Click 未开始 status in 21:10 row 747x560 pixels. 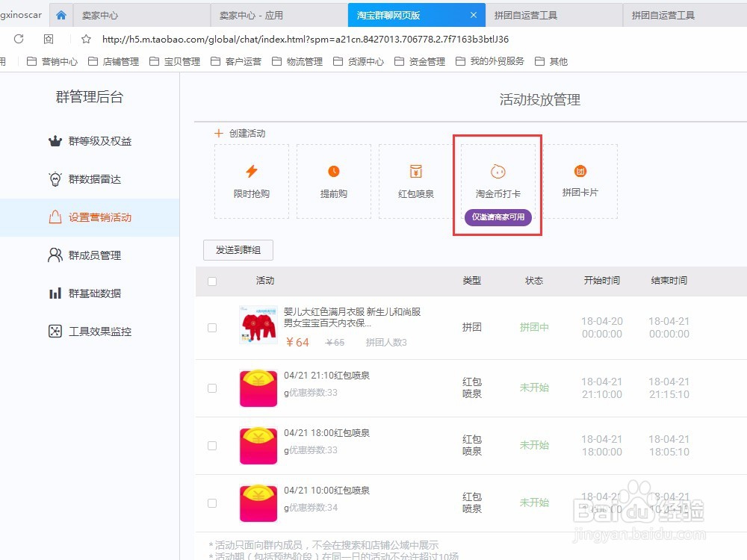click(x=534, y=388)
